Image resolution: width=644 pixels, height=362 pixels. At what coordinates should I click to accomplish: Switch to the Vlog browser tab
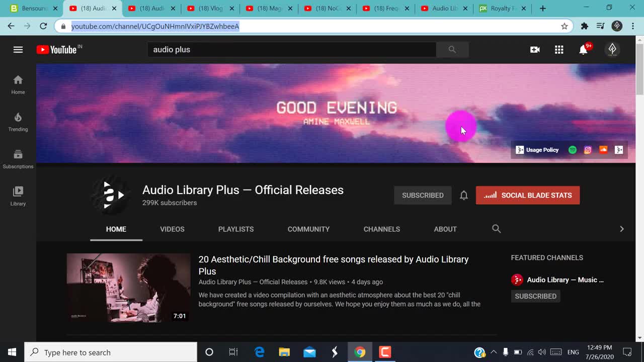point(211,9)
